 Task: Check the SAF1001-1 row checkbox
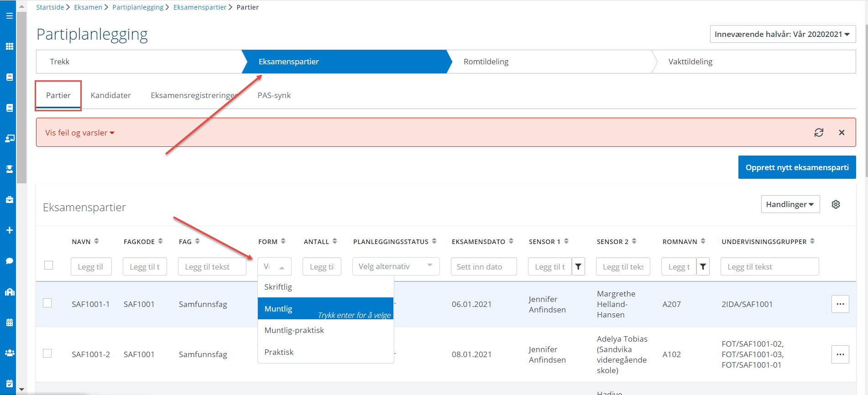pos(47,303)
